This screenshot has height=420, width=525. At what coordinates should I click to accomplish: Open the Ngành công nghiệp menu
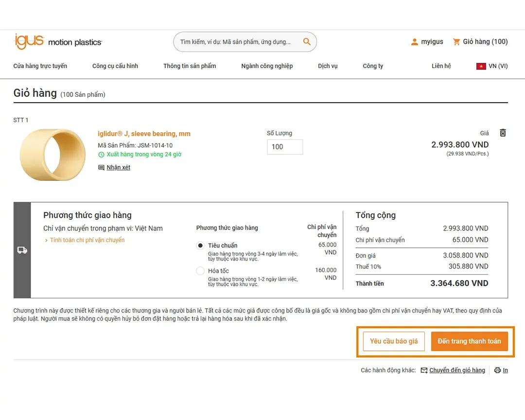coord(267,66)
